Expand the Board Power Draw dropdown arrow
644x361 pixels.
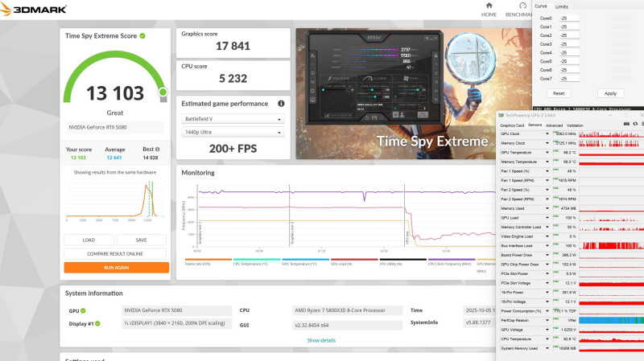(x=547, y=255)
